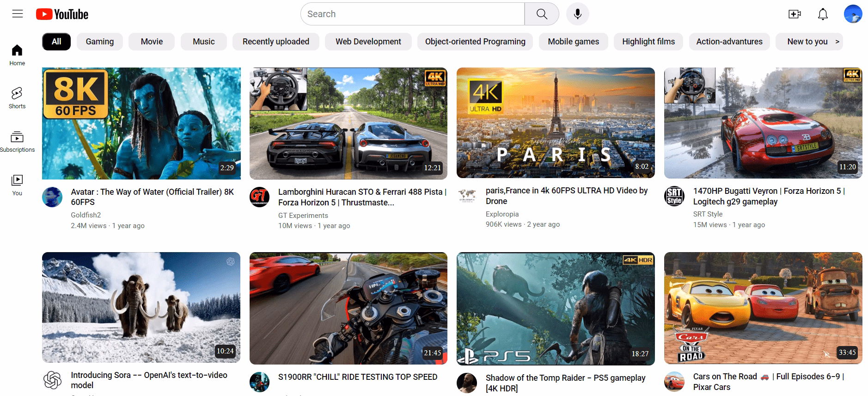Open SRT Style channel avatar

(674, 196)
